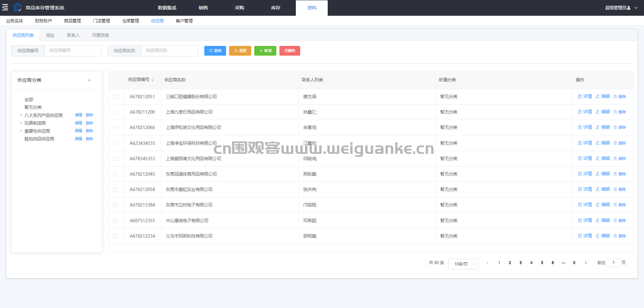Viewport: 644px width, 308px height.
Task: Click the red 删除 batch delete button
Action: [290, 51]
